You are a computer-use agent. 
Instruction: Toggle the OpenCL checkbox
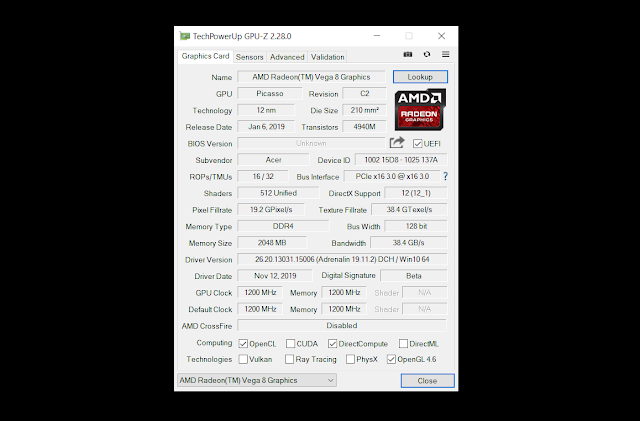243,343
